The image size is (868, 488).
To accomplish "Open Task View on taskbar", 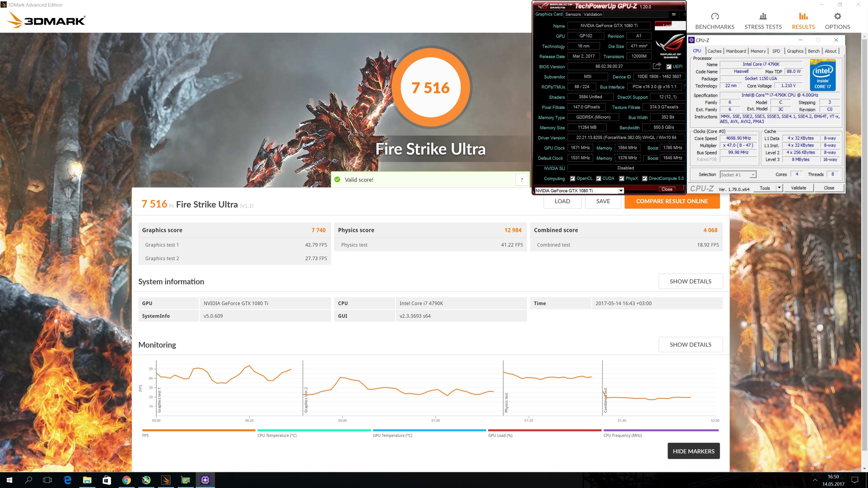I will (48, 480).
